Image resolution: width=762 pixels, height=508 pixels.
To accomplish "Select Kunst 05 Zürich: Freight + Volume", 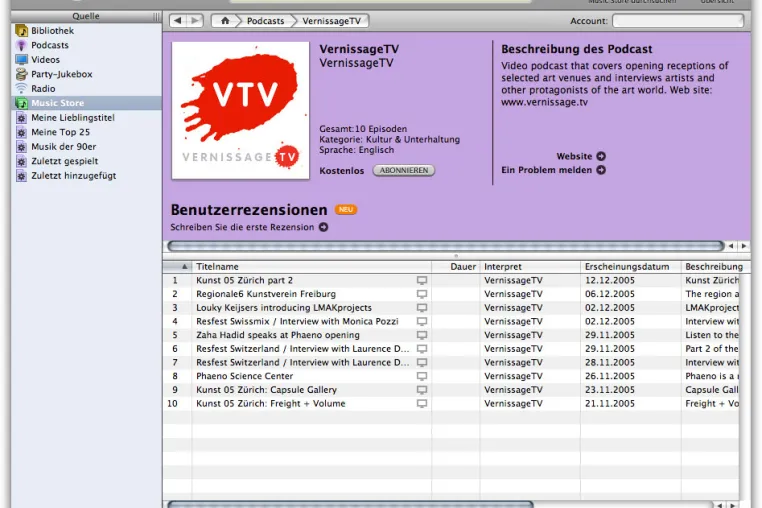I will 271,403.
